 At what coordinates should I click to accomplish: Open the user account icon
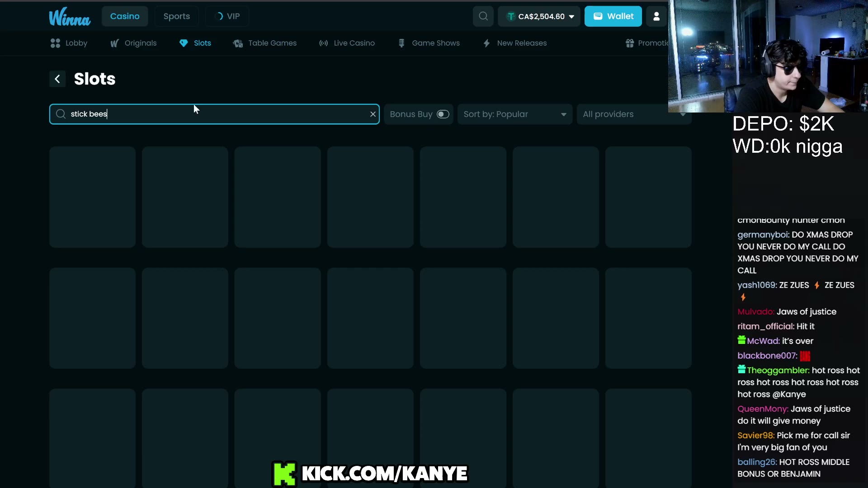pos(656,16)
